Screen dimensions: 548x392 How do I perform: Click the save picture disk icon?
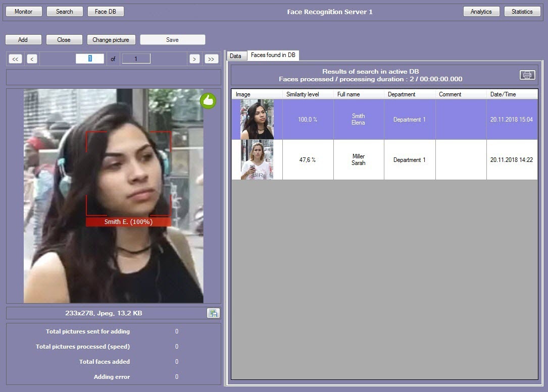(x=213, y=313)
